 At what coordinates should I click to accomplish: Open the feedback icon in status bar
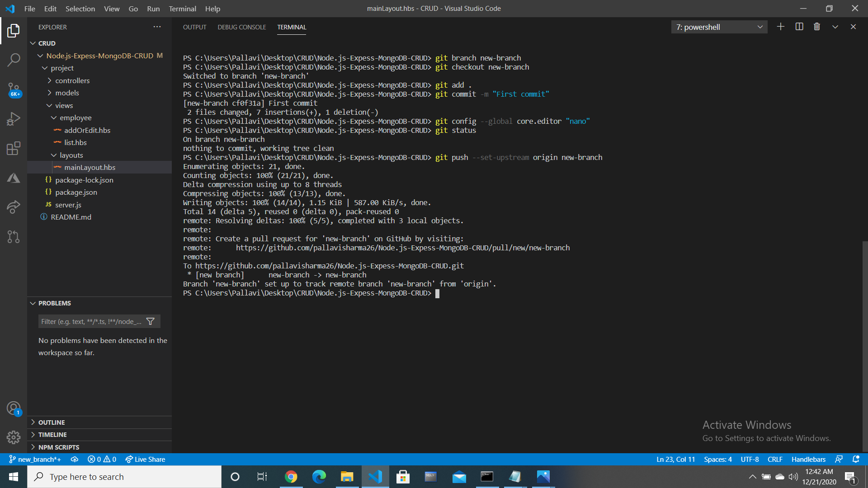(x=839, y=459)
